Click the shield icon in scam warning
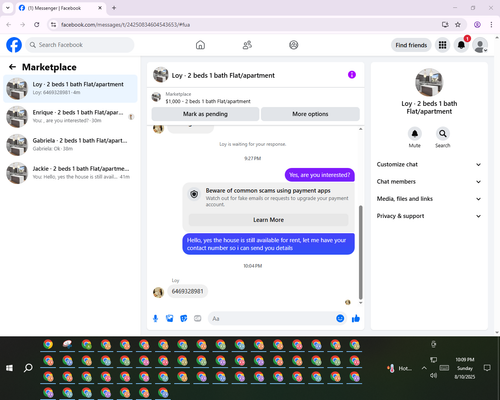This screenshot has width=500, height=400. click(x=194, y=194)
